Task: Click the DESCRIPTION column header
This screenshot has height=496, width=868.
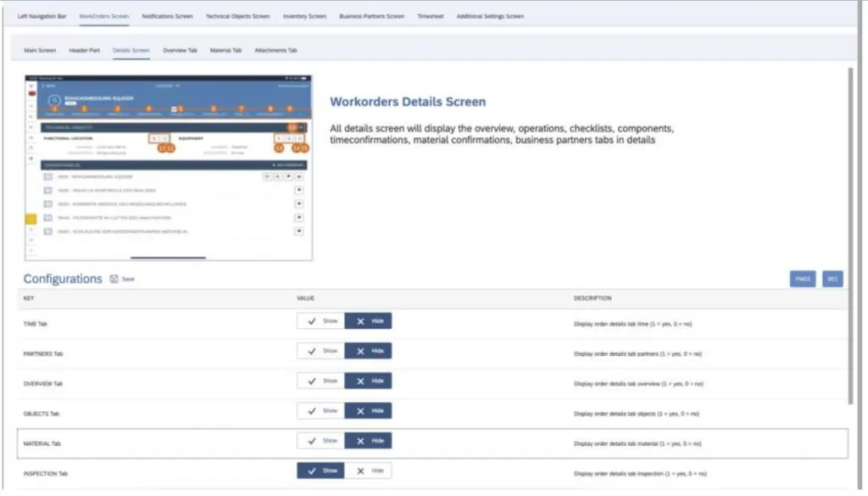Action: 593,298
